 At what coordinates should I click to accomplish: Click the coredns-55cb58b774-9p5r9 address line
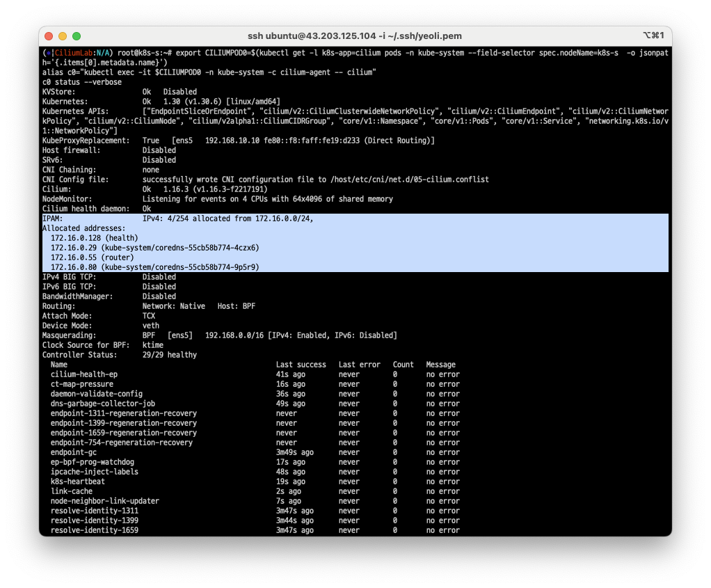pyautogui.click(x=154, y=267)
